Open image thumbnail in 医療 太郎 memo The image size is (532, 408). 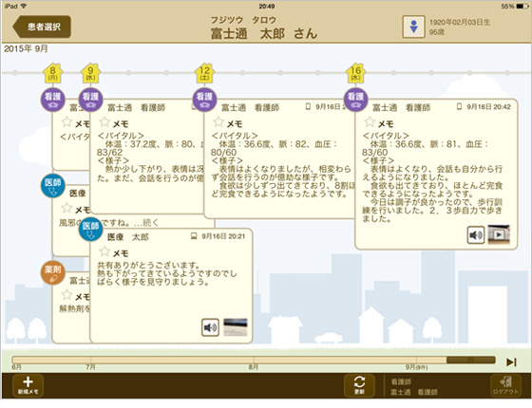click(236, 327)
